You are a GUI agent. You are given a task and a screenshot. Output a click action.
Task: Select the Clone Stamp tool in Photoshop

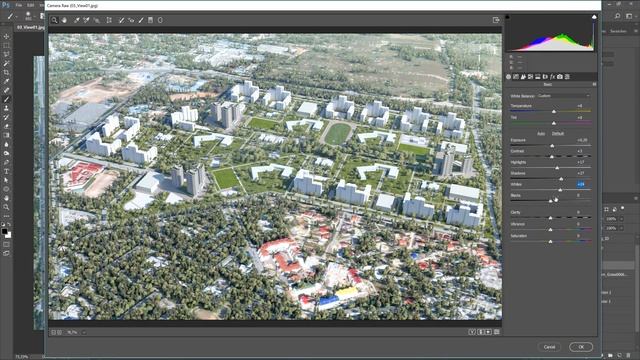point(6,109)
